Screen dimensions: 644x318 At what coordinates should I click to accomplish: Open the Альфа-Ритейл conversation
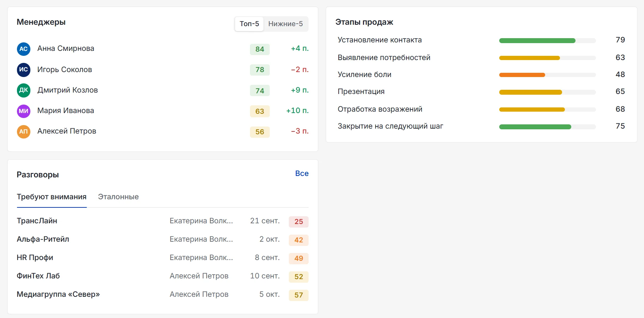tap(43, 239)
